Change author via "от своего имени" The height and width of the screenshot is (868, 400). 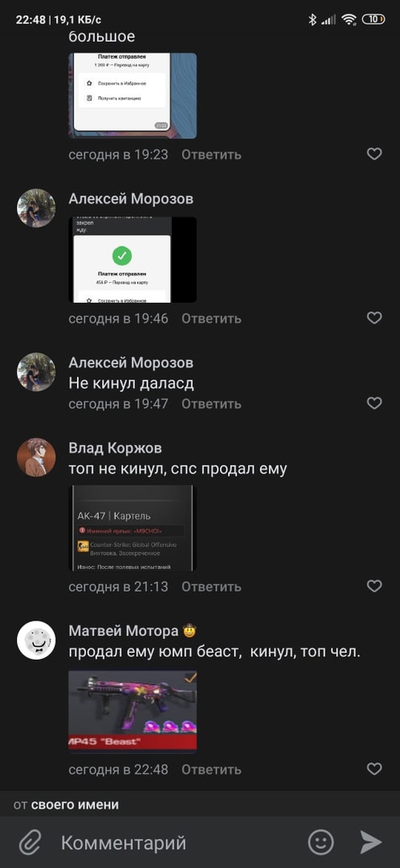tap(67, 805)
